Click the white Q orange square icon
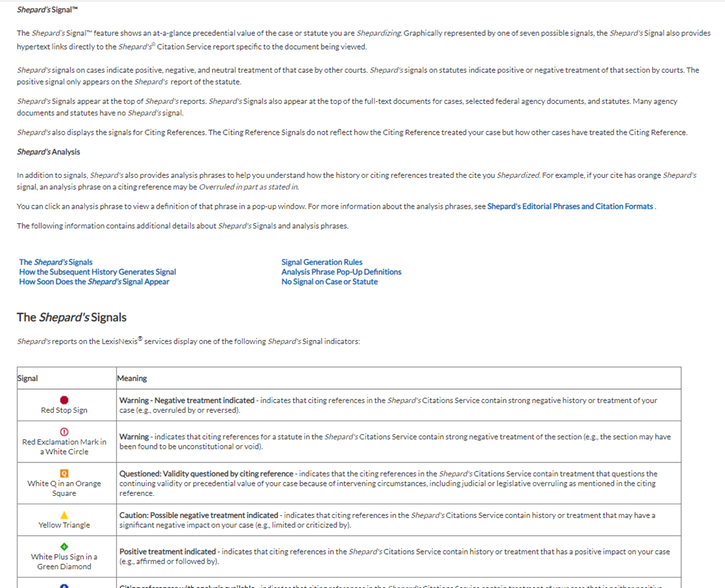Screen dimensions: 725x588 point(64,473)
